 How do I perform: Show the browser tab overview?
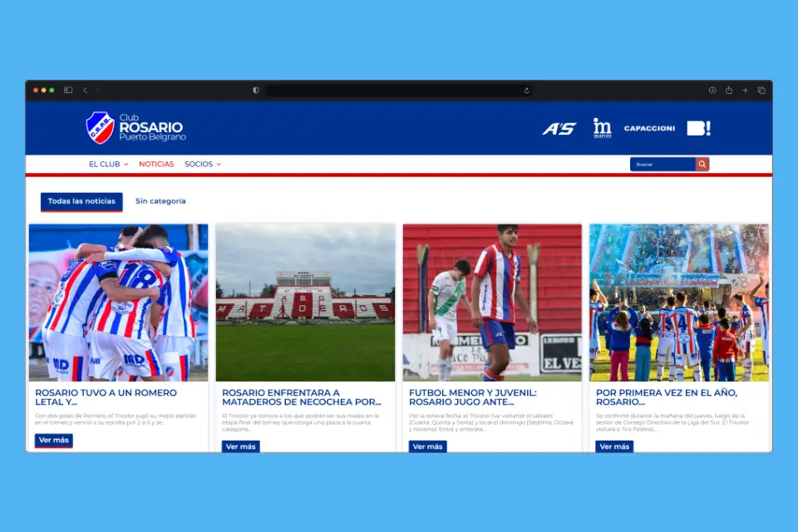click(x=761, y=91)
